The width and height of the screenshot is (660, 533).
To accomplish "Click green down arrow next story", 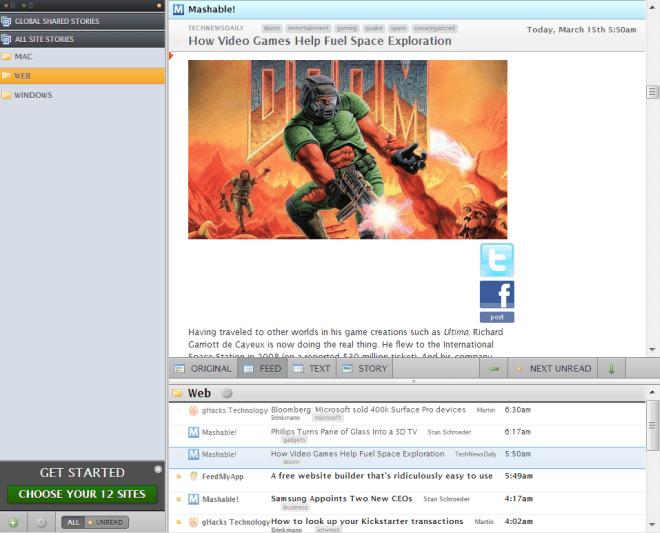I will tap(611, 369).
